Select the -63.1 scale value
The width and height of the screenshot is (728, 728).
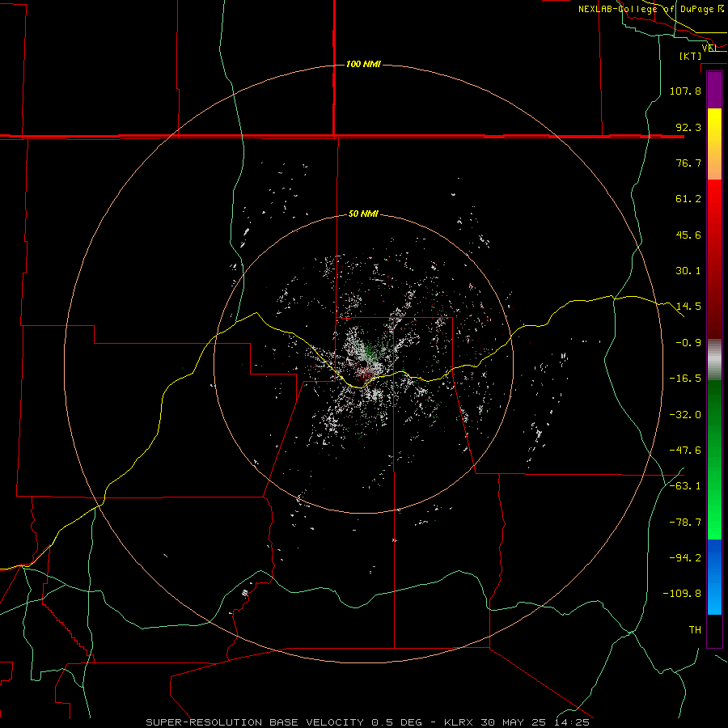click(x=685, y=486)
